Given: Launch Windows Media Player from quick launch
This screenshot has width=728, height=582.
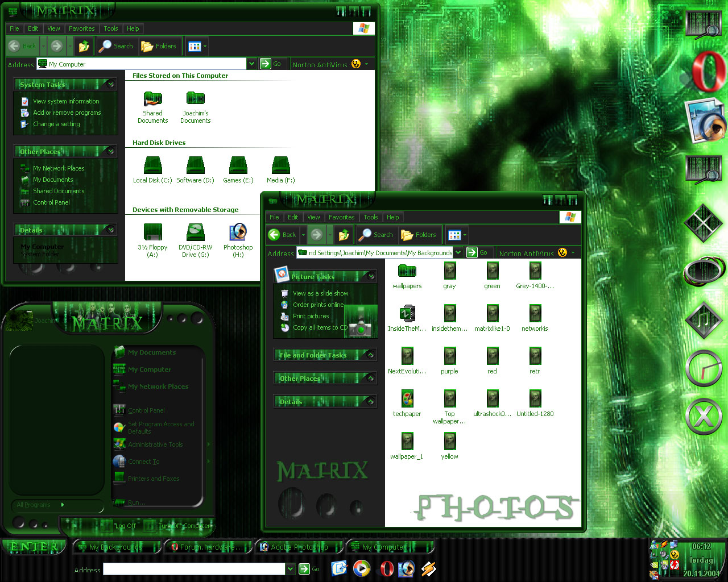Looking at the screenshot, I should point(362,568).
